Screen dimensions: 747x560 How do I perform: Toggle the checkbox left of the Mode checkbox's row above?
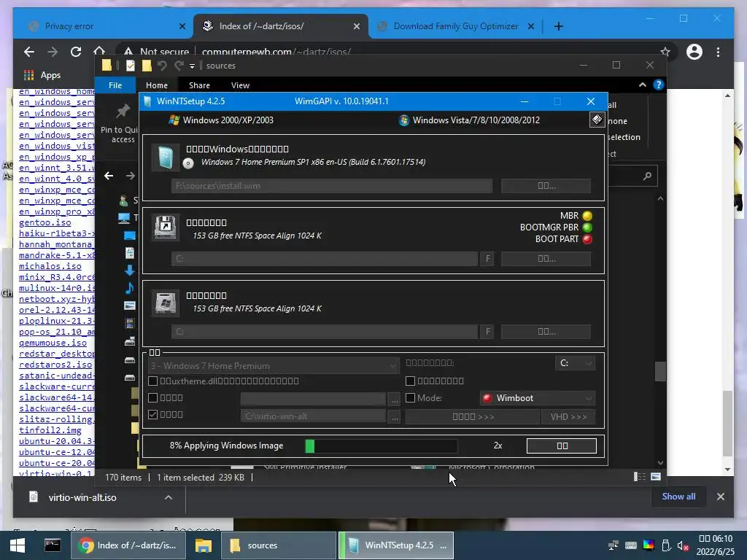(410, 381)
